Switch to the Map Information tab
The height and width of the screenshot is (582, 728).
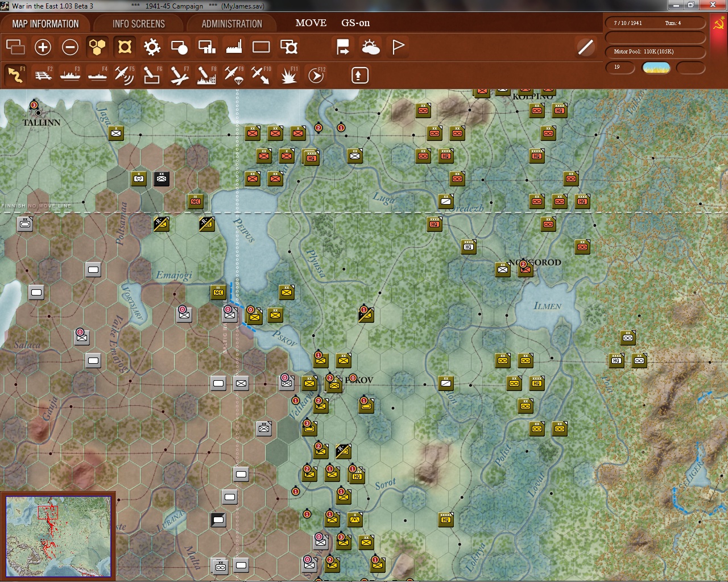tap(45, 24)
